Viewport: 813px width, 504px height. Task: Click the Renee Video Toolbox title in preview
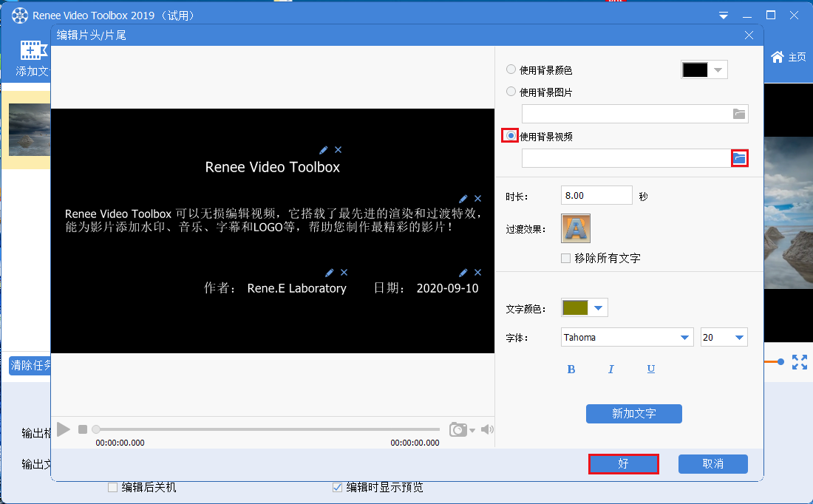[273, 167]
